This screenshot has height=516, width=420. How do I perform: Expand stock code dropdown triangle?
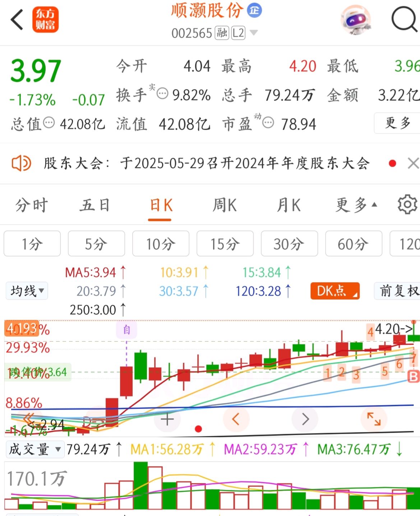pyautogui.click(x=254, y=33)
